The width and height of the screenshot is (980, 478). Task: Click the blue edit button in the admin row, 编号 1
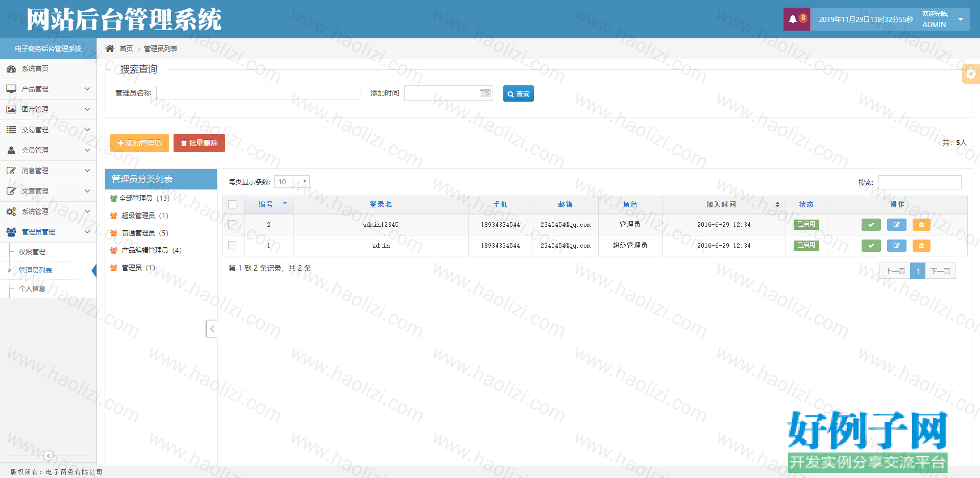(x=897, y=246)
